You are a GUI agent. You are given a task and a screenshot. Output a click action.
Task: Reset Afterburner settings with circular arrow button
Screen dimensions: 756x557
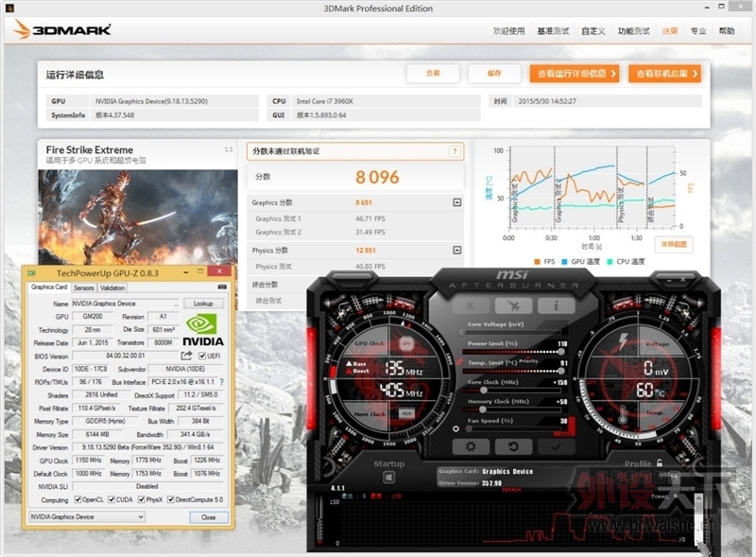pos(513,446)
